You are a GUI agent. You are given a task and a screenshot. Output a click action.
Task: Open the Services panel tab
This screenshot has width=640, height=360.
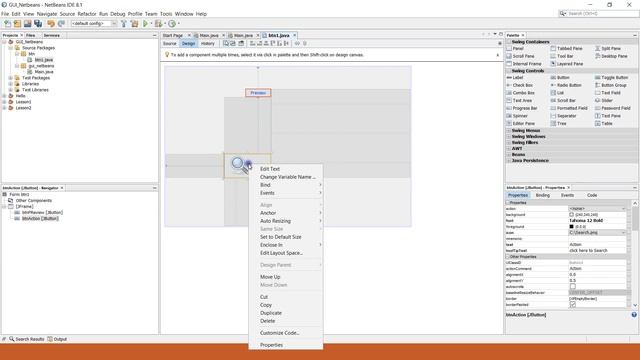coord(52,36)
